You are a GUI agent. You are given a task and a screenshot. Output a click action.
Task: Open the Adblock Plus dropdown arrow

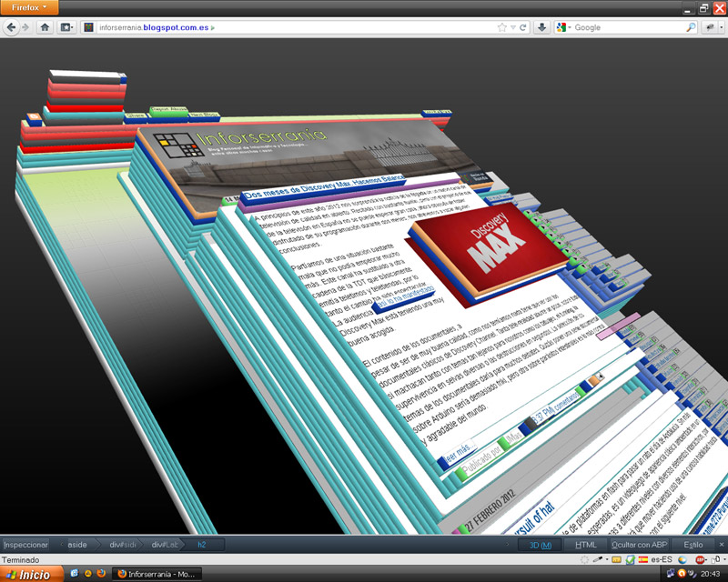point(707,560)
